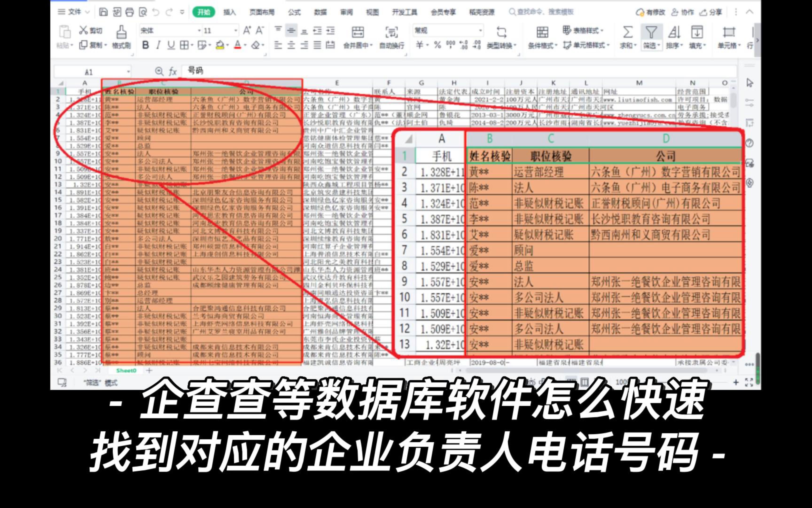812x508 pixels.
Task: Add a new sheet with plus button
Action: (149, 370)
